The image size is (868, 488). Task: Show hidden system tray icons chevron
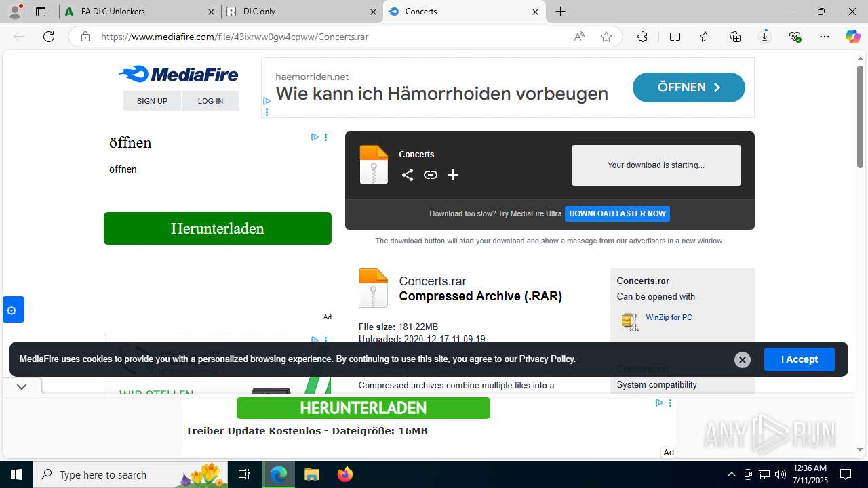point(731,474)
